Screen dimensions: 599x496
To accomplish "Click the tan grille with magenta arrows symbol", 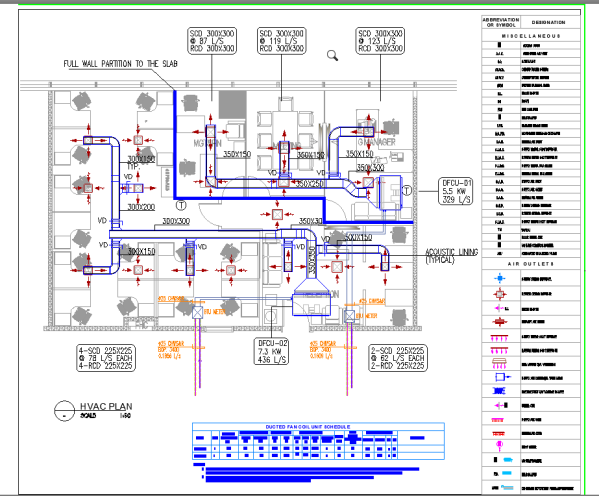I will tap(499, 363).
